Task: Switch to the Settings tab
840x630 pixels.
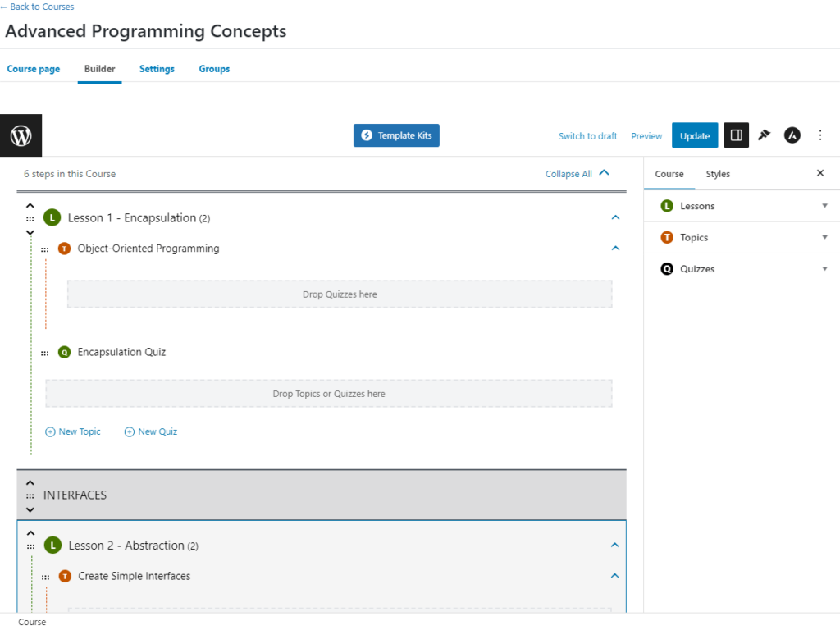Action: click(157, 69)
